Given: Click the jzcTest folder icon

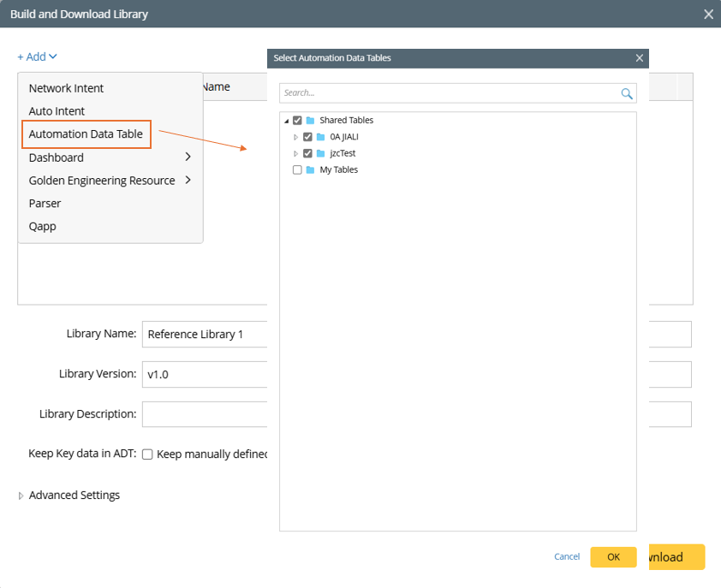Looking at the screenshot, I should point(320,153).
